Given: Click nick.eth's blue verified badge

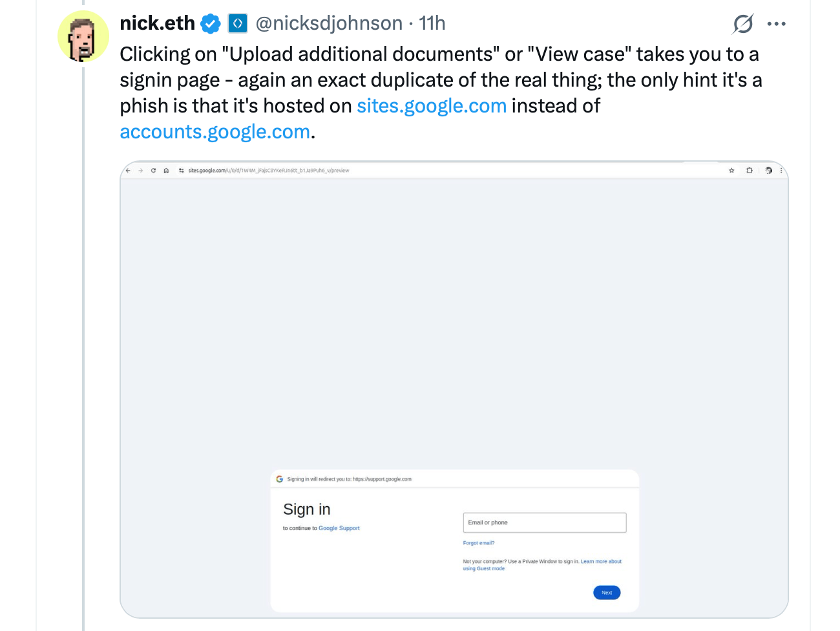Looking at the screenshot, I should [211, 23].
